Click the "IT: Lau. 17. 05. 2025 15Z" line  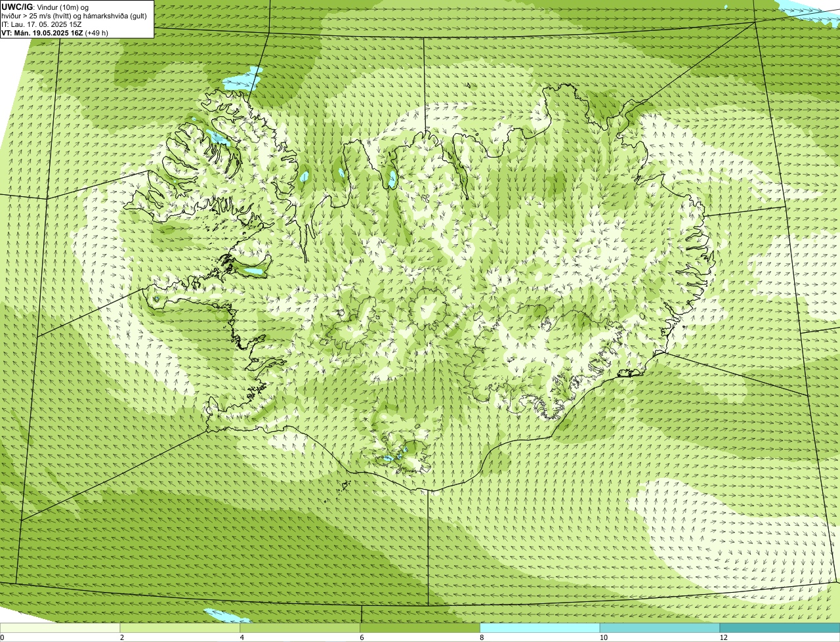click(x=42, y=24)
